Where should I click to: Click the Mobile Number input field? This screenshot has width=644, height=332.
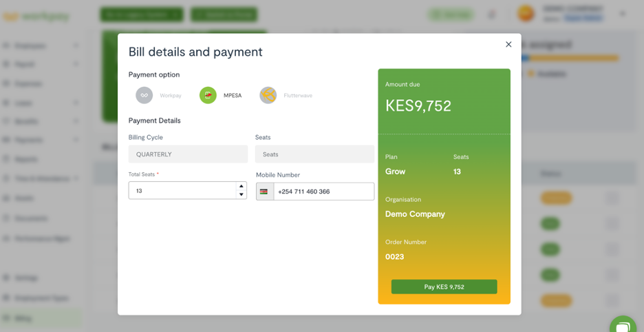(x=323, y=191)
